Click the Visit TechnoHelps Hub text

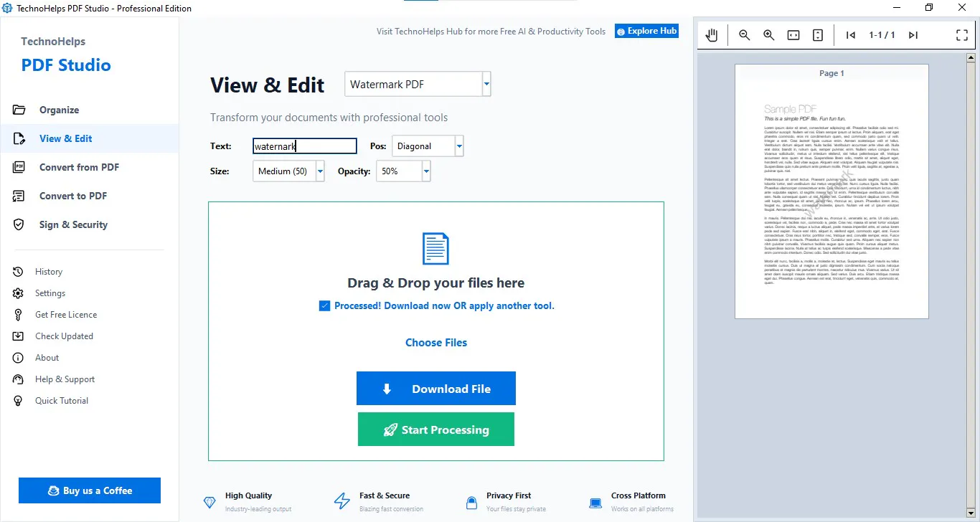[491, 32]
